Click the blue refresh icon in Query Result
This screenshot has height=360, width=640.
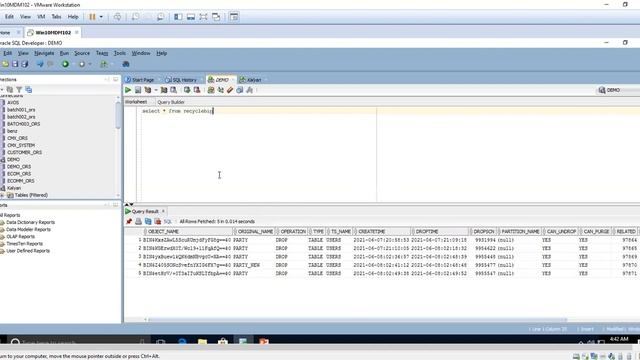point(148,221)
